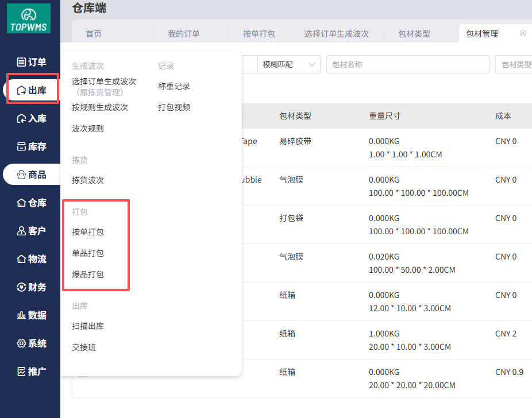Viewport: 532px width, 418px height.
Task: Switch to the 首页 tab
Action: click(94, 34)
